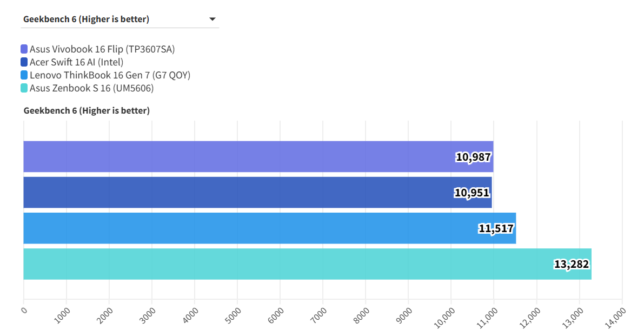Click the 13,282 value label
644x336 pixels.
pyautogui.click(x=572, y=265)
